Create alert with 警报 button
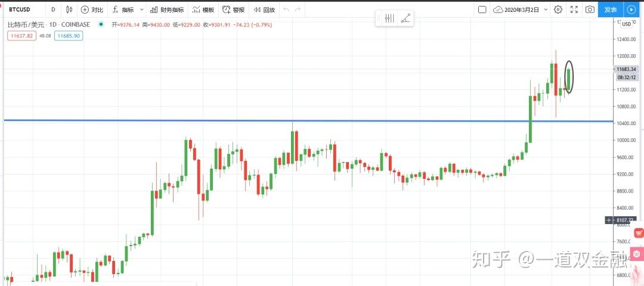The height and width of the screenshot is (286, 644). pos(233,10)
